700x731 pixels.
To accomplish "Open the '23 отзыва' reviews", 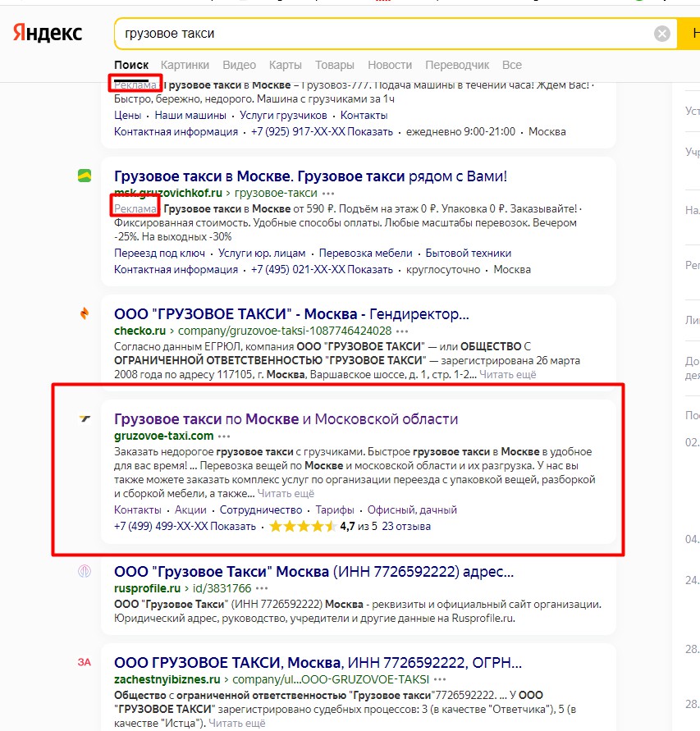I will tap(406, 527).
